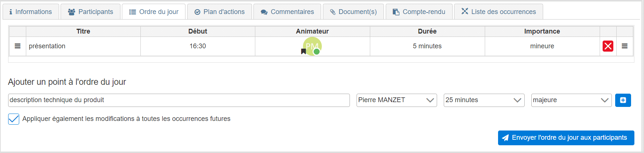The width and height of the screenshot is (644, 153).
Task: Click the red delete icon for présentation
Action: 608,46
